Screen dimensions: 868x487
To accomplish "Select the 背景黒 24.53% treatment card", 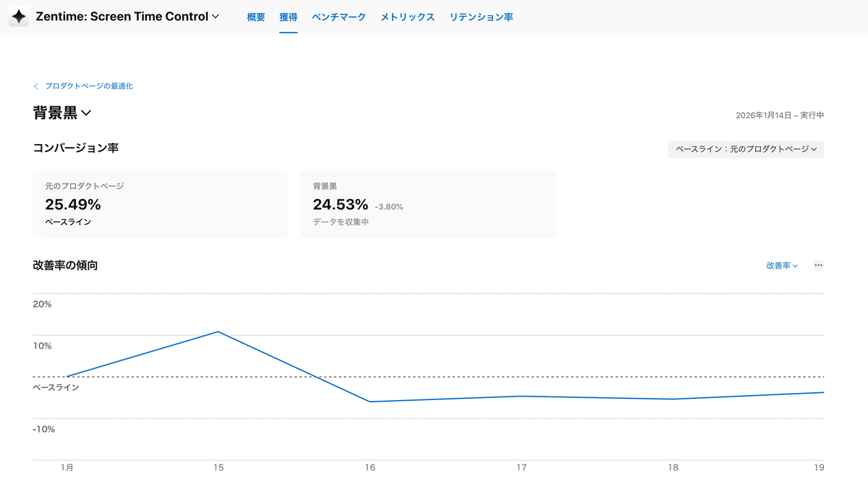I will tap(428, 204).
